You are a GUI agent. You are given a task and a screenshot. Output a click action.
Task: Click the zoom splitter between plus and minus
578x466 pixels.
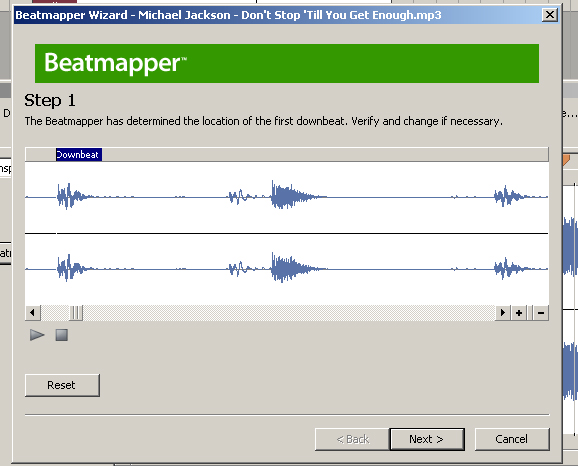click(x=530, y=313)
